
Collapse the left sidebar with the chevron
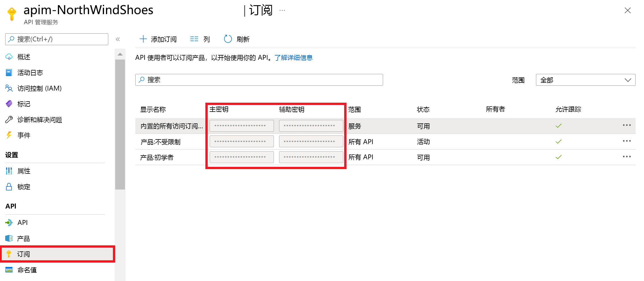click(x=118, y=39)
